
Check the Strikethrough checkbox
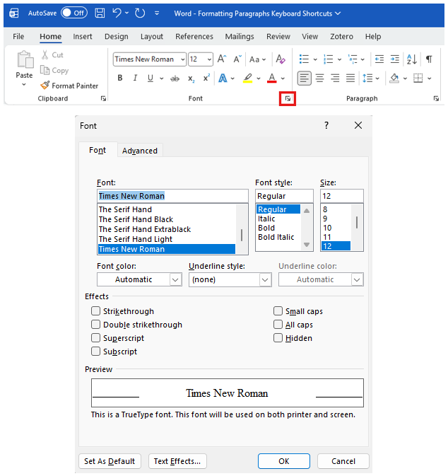[x=95, y=311]
